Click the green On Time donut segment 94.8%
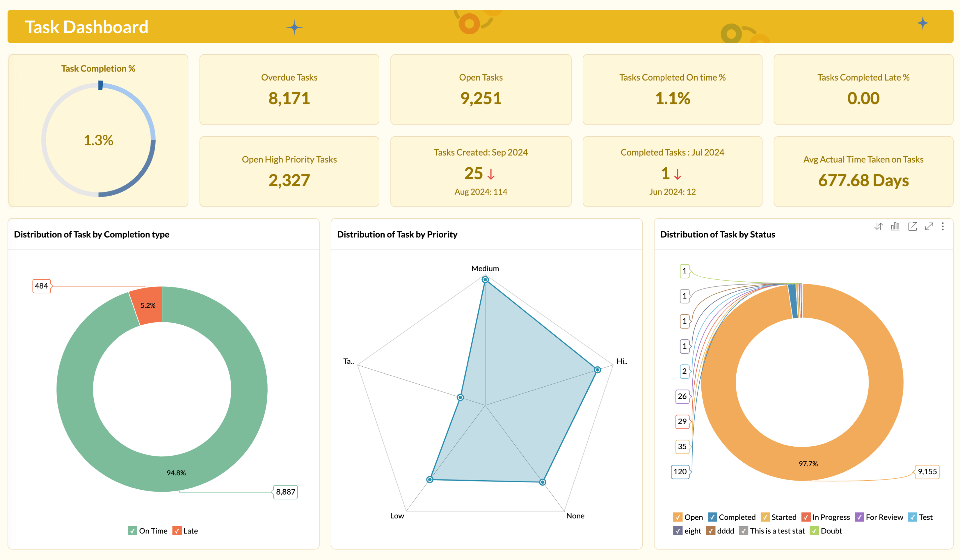960x560 pixels. point(176,473)
